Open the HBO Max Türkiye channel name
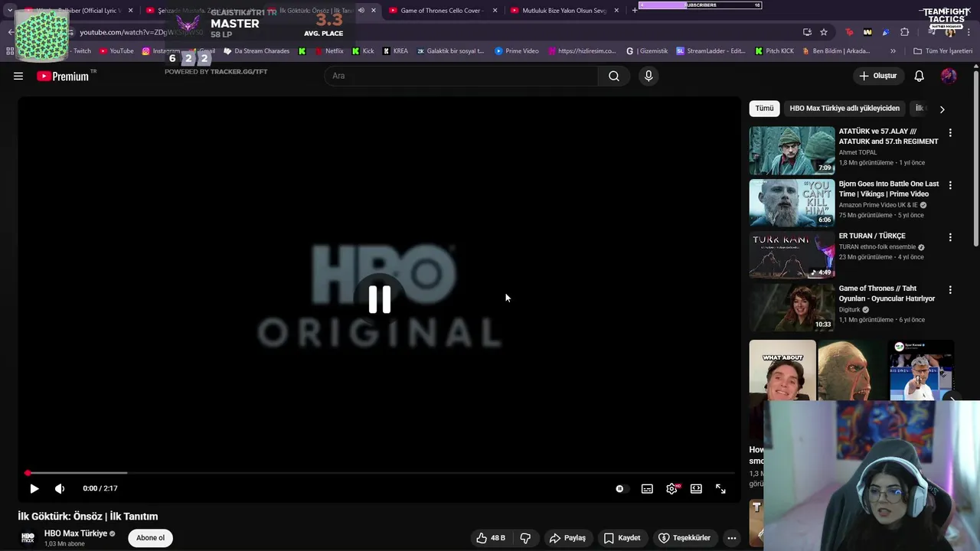Screen dimensions: 980x551 click(x=75, y=533)
